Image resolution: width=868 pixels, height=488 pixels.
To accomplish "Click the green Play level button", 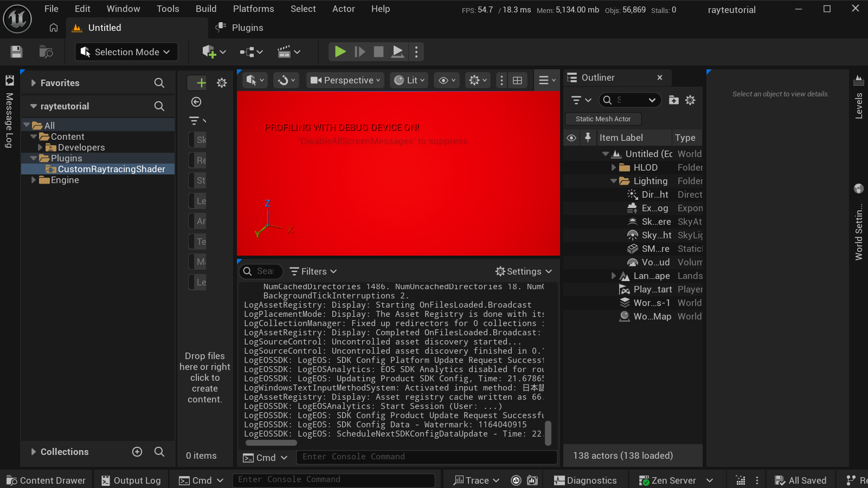I will tap(340, 52).
